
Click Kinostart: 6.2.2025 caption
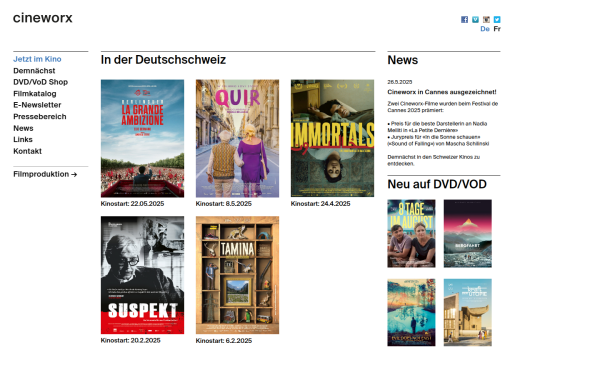[x=224, y=341]
